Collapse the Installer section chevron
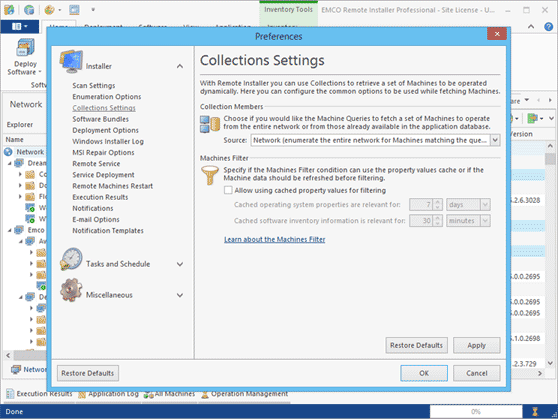558x419 pixels. pyautogui.click(x=180, y=66)
